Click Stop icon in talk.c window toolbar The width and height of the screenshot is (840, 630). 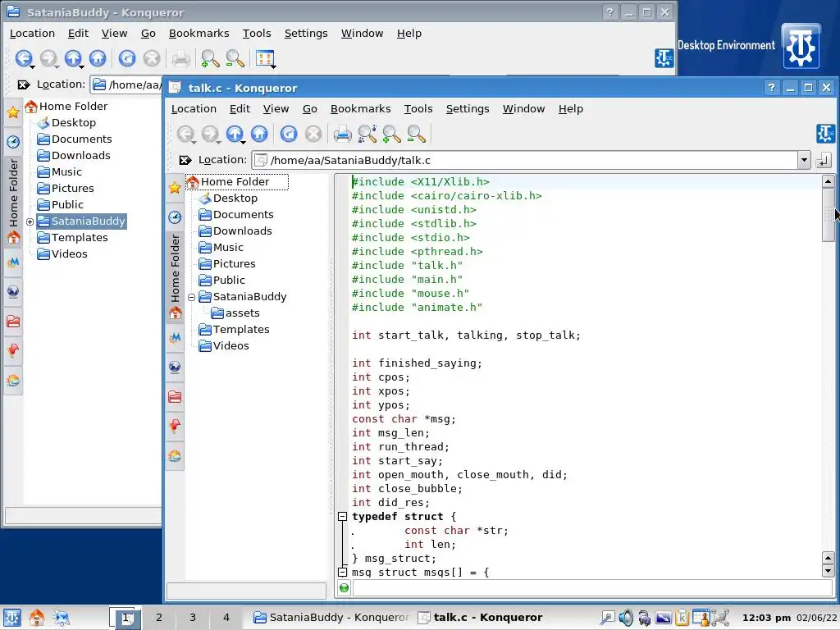click(x=313, y=134)
